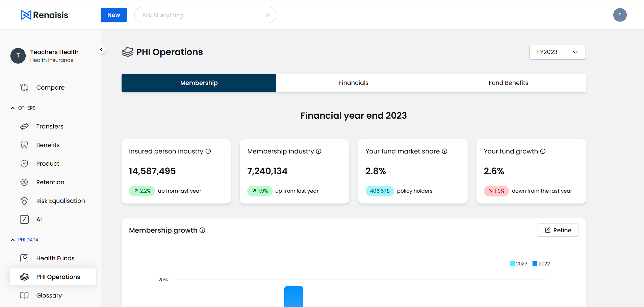The height and width of the screenshot is (307, 644).
Task: Select the Retention icon
Action: pos(24,182)
